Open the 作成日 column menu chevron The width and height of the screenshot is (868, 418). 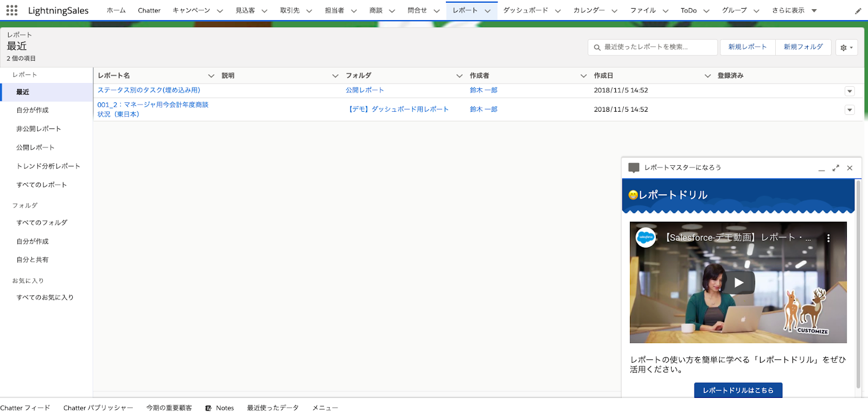pos(707,76)
